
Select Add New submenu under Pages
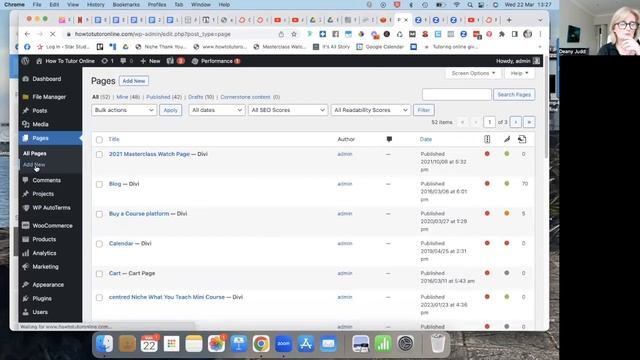pos(34,165)
